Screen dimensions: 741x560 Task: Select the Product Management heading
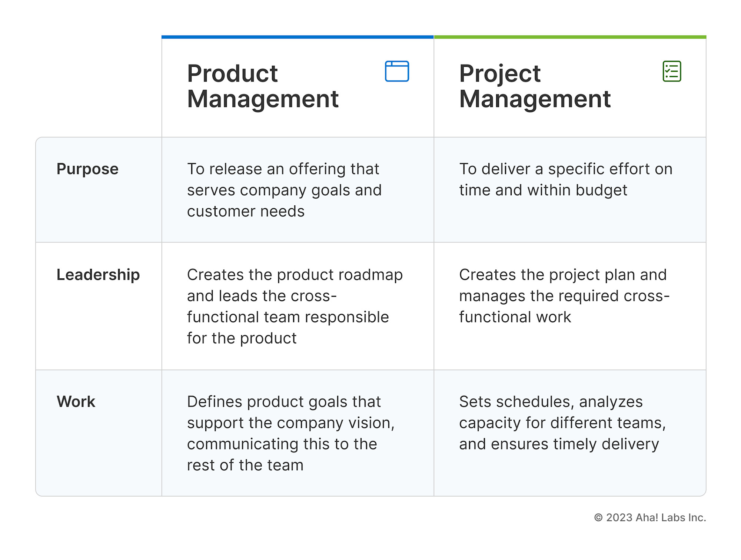(x=263, y=86)
